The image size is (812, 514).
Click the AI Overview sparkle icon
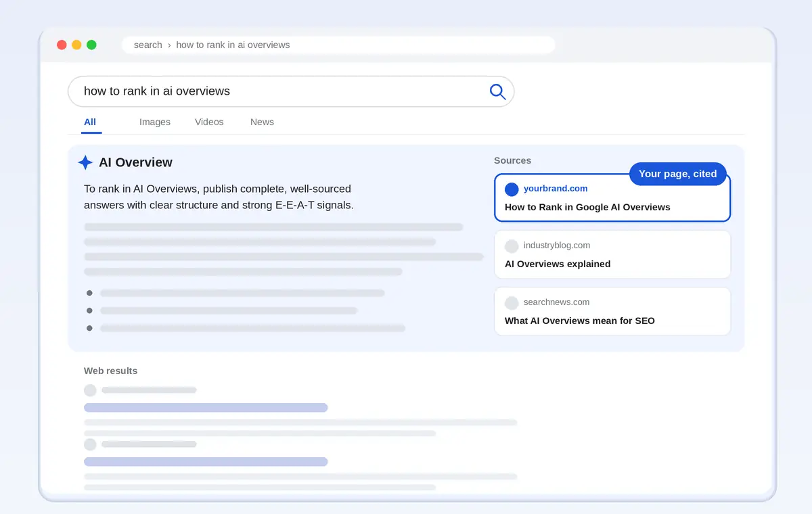(85, 162)
